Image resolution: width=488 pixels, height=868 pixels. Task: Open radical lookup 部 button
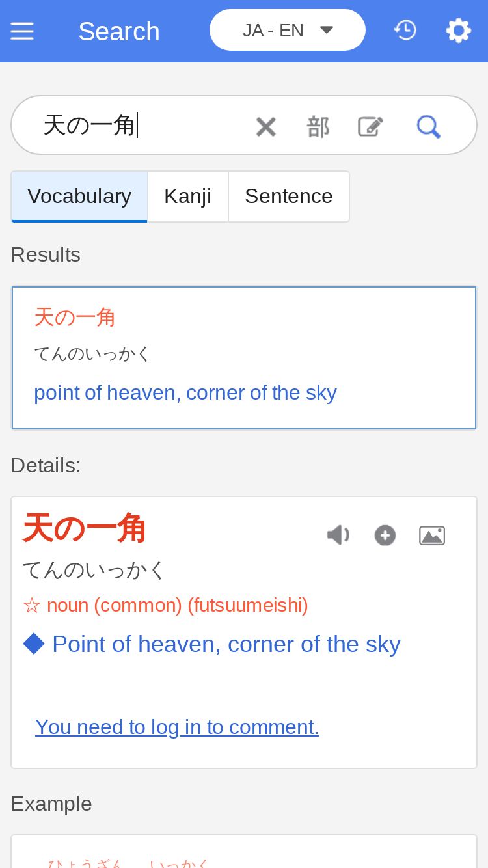pos(318,126)
